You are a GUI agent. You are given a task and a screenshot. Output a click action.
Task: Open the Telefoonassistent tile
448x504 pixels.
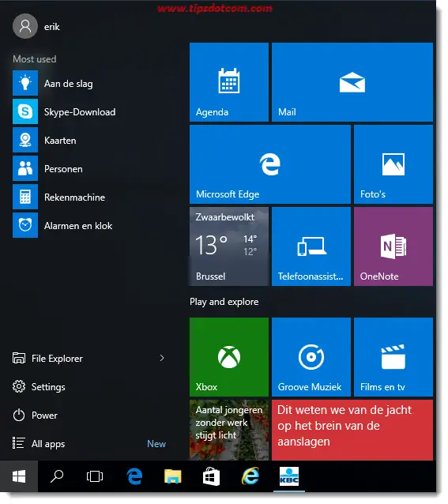tap(311, 246)
